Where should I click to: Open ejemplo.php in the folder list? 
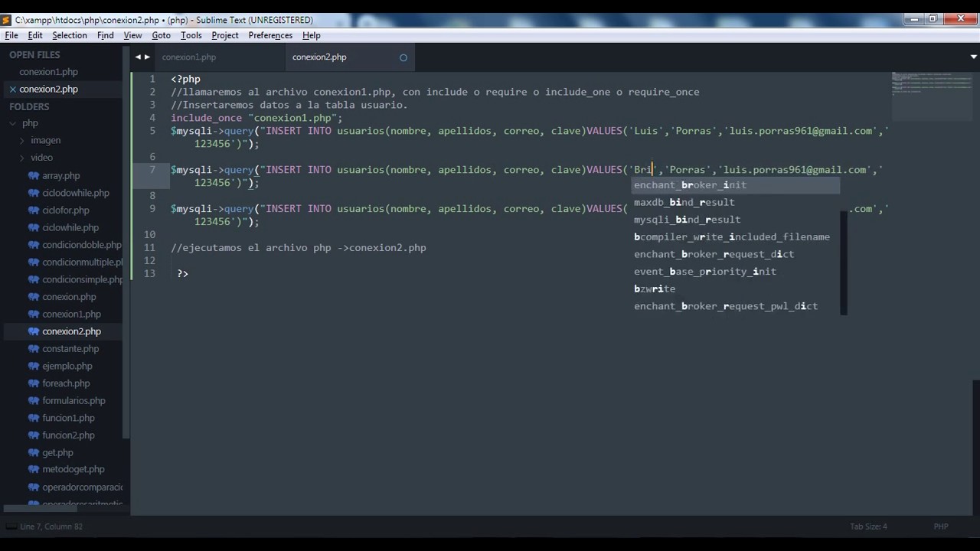pos(67,367)
